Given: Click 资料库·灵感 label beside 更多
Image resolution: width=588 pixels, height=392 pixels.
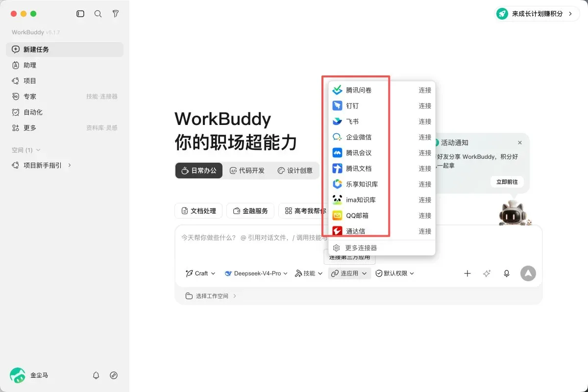Looking at the screenshot, I should (102, 128).
